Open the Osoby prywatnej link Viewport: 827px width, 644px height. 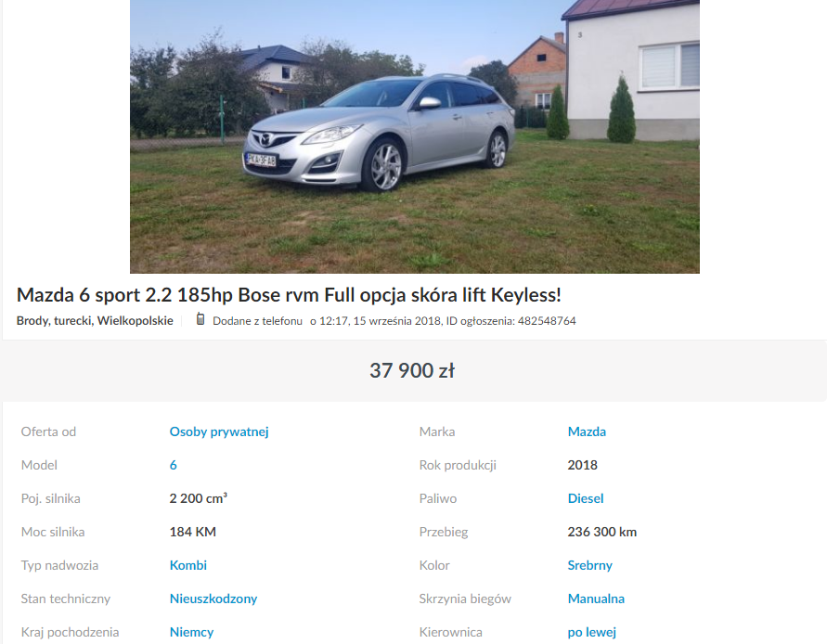pos(219,431)
